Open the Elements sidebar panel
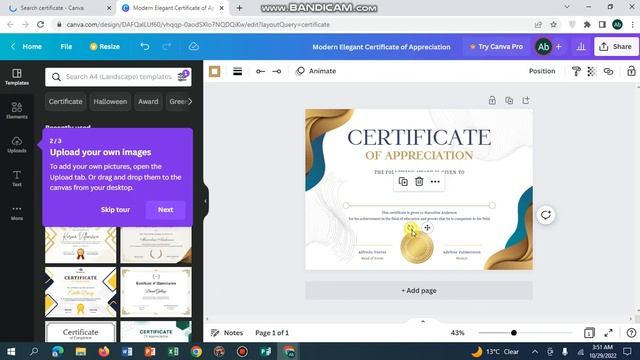 (17, 110)
